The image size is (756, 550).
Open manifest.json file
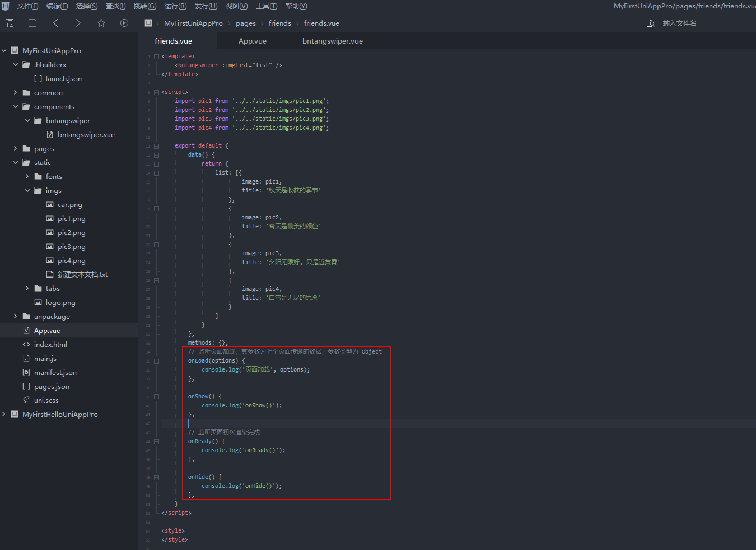click(55, 373)
